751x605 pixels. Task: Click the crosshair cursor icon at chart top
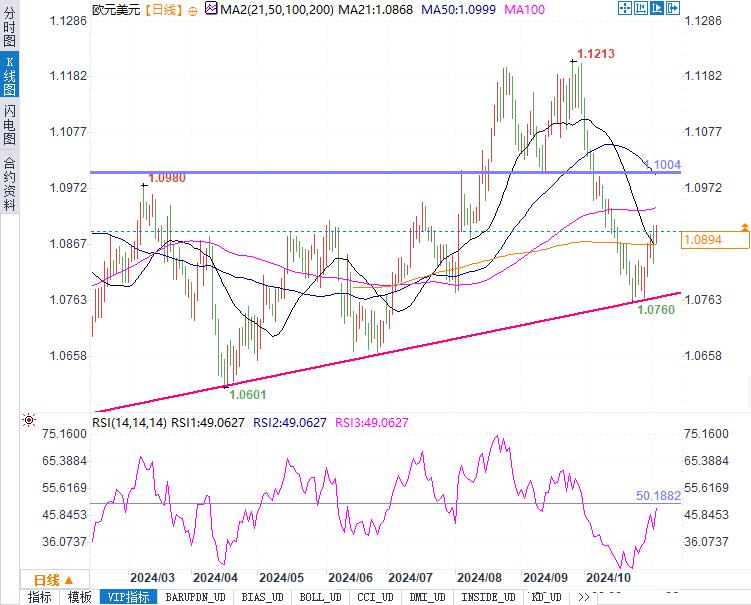[x=625, y=8]
